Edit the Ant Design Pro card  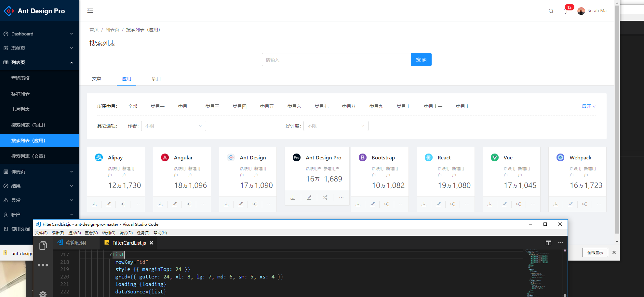[x=309, y=197]
